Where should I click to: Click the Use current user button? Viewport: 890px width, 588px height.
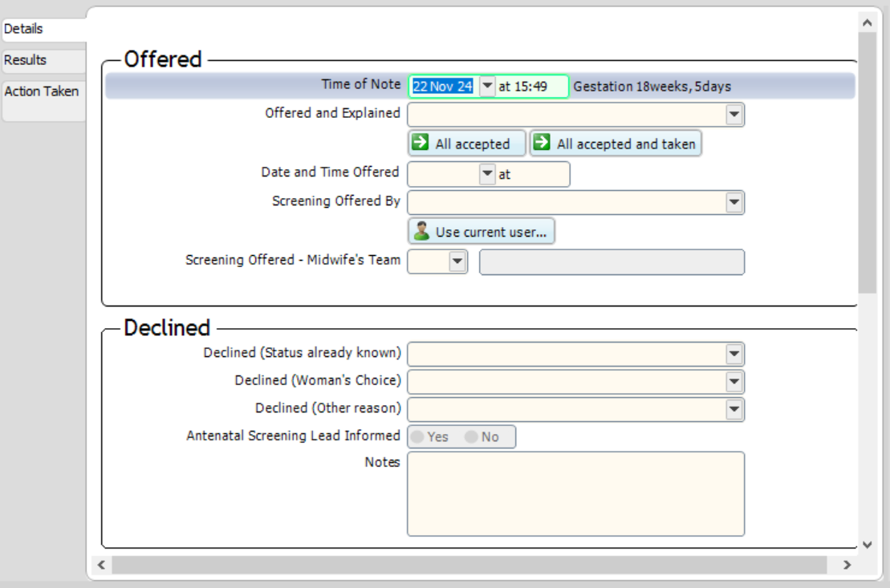point(482,232)
